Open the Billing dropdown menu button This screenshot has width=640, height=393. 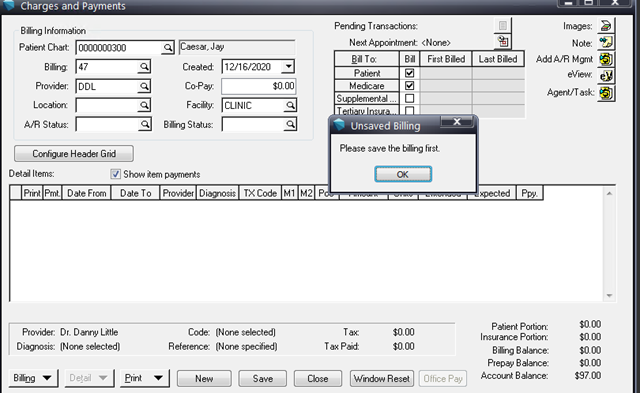pyautogui.click(x=33, y=378)
